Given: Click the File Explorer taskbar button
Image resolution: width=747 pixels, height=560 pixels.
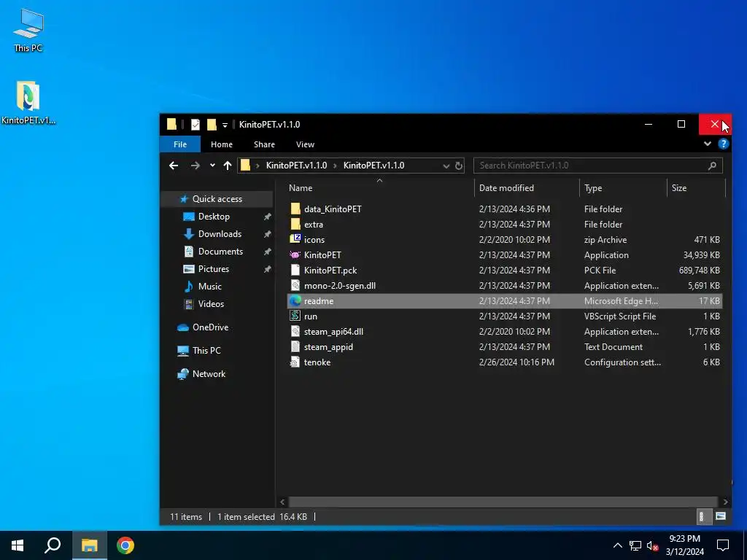Looking at the screenshot, I should (90, 545).
